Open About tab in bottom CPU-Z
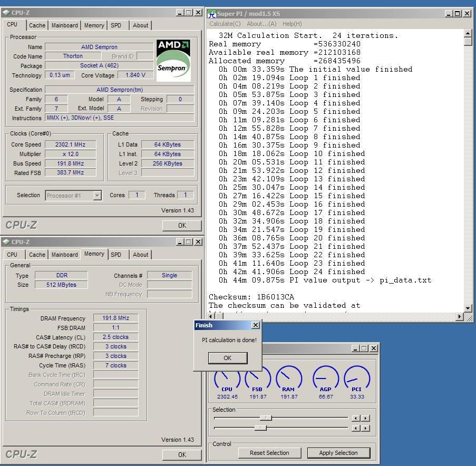This screenshot has width=476, height=466. (141, 255)
